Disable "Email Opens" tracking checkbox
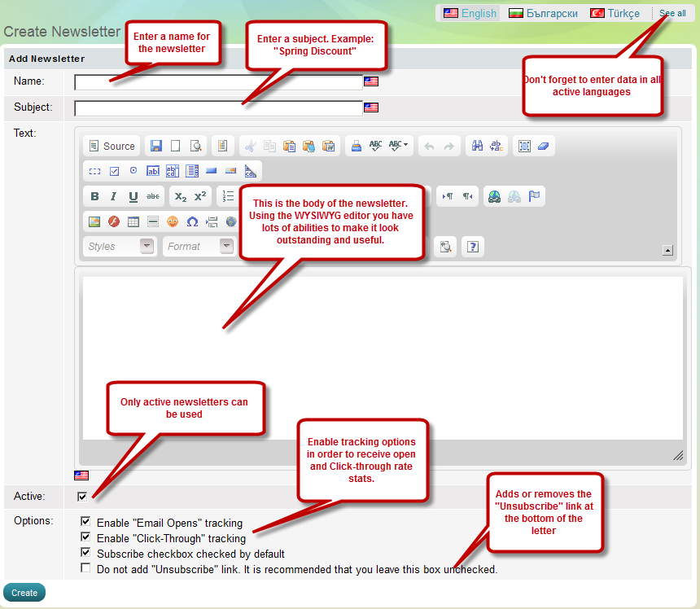 (x=85, y=522)
